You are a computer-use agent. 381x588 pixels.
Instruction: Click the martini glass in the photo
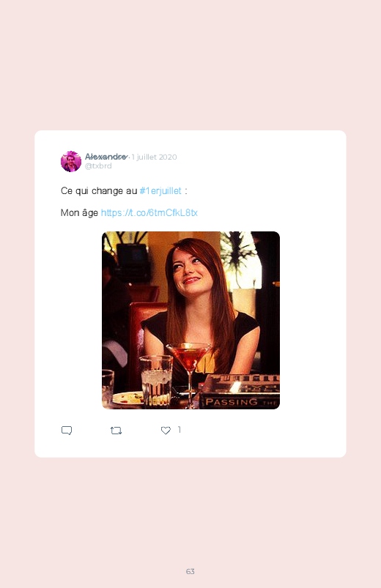(189, 375)
